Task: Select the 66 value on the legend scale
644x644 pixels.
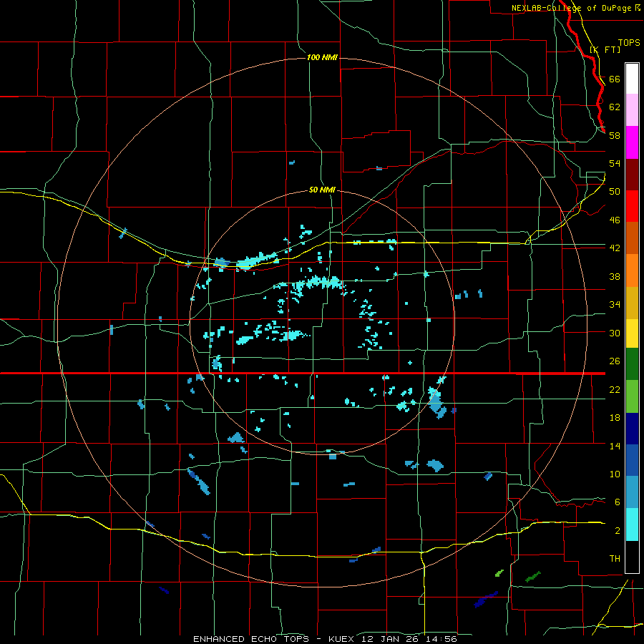Action: coord(615,79)
